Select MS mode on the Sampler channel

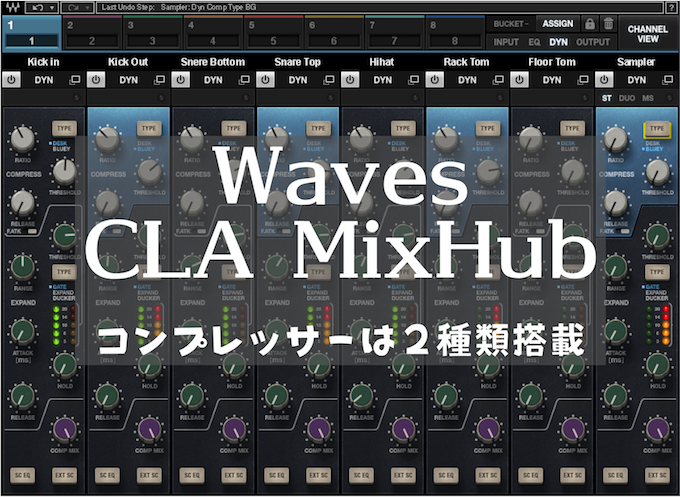648,98
